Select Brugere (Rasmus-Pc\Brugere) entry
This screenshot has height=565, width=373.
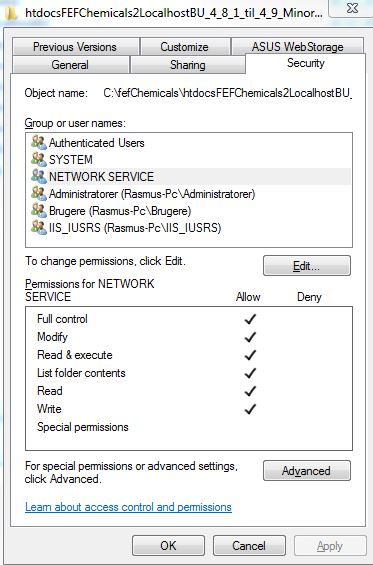[188, 211]
